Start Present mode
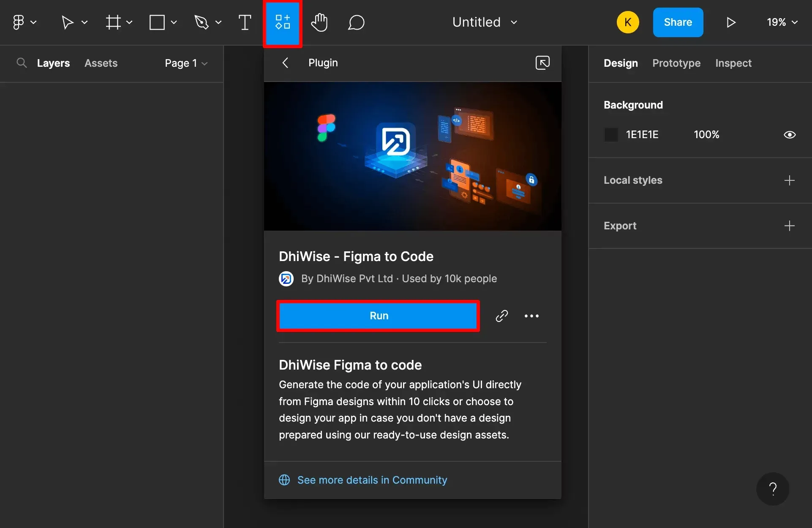The height and width of the screenshot is (528, 812). tap(731, 22)
